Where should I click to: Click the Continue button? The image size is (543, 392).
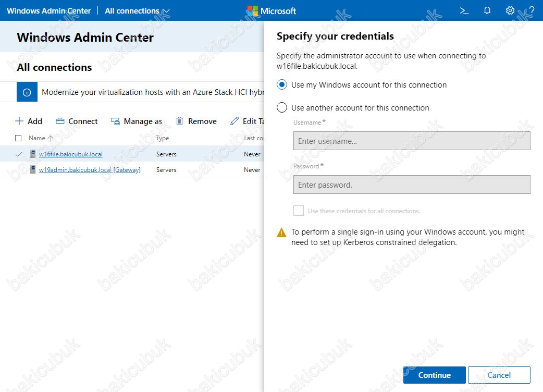(434, 375)
